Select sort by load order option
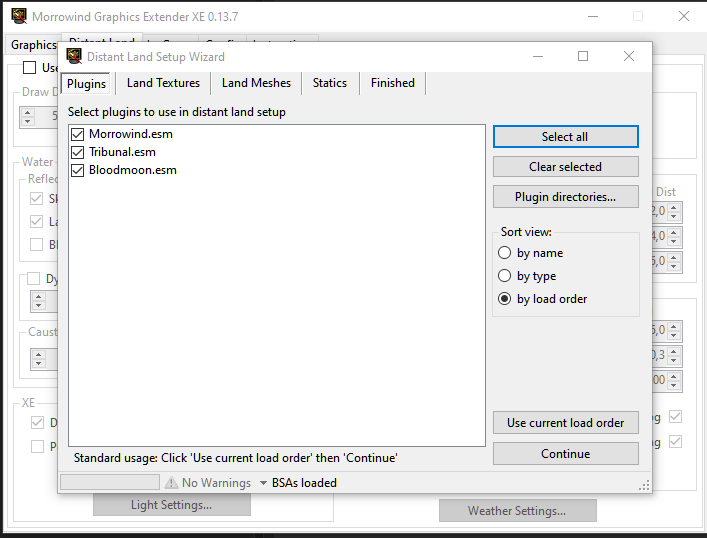This screenshot has height=538, width=707. (x=506, y=299)
